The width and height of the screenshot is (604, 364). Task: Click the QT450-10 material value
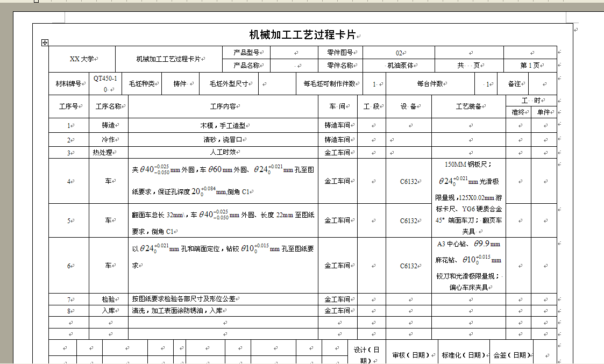(x=105, y=83)
